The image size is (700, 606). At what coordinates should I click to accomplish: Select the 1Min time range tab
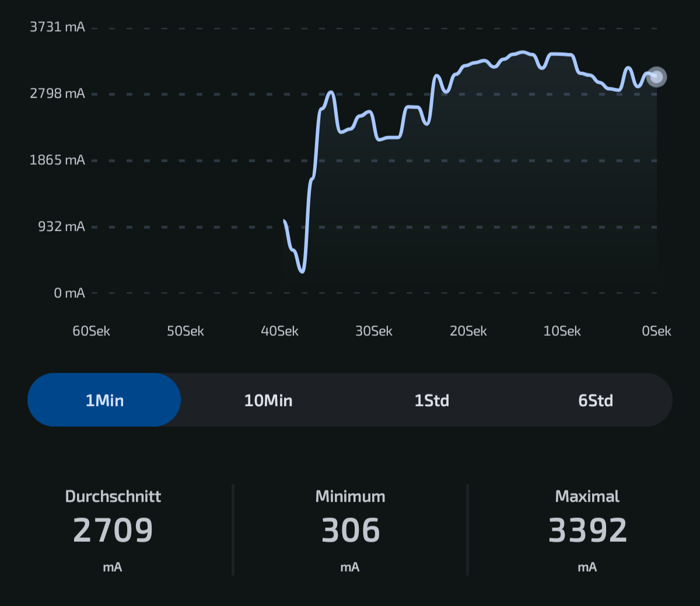coord(104,400)
